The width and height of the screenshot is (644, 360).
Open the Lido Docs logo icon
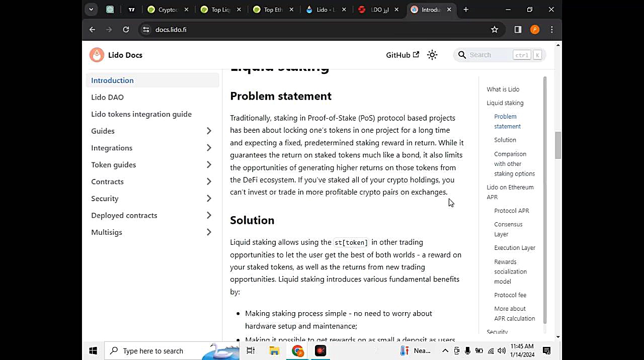97,55
